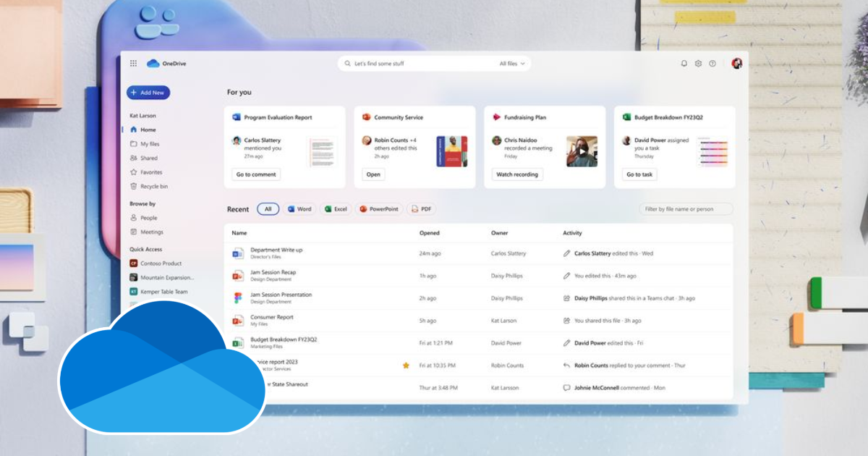Click PowerPoint icon beside Jam Session Recap
This screenshot has height=456, width=868.
click(x=238, y=276)
